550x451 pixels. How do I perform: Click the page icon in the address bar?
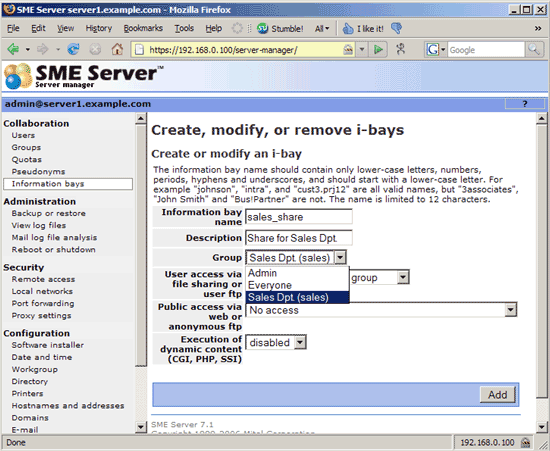click(x=140, y=50)
